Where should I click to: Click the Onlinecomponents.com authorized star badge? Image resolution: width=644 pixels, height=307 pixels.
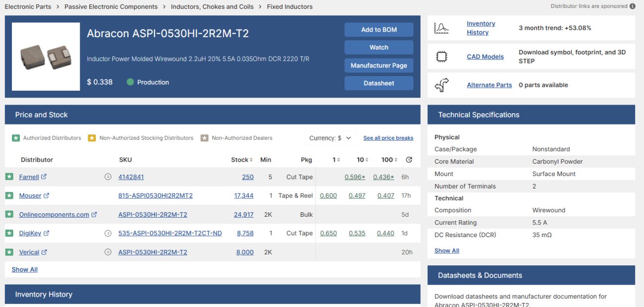[9, 214]
